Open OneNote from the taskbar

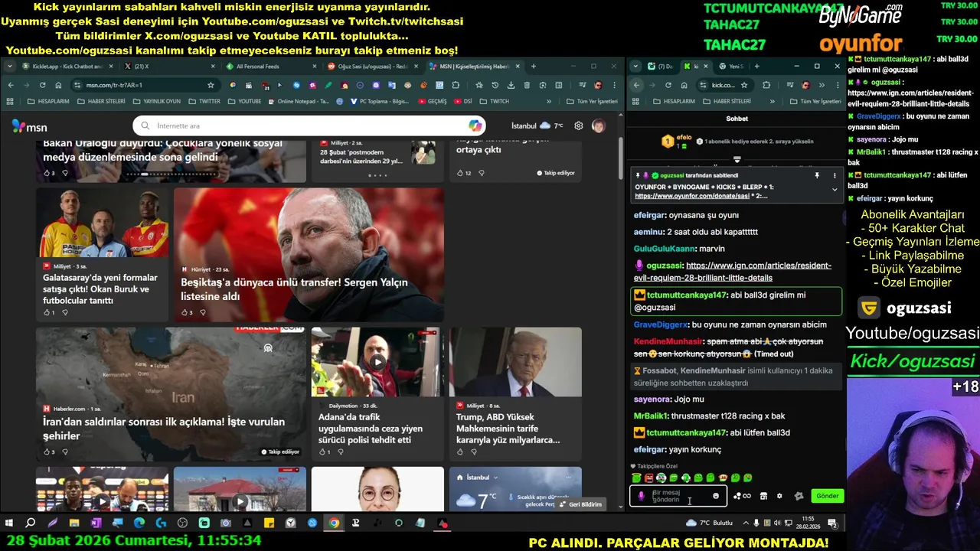(x=96, y=523)
